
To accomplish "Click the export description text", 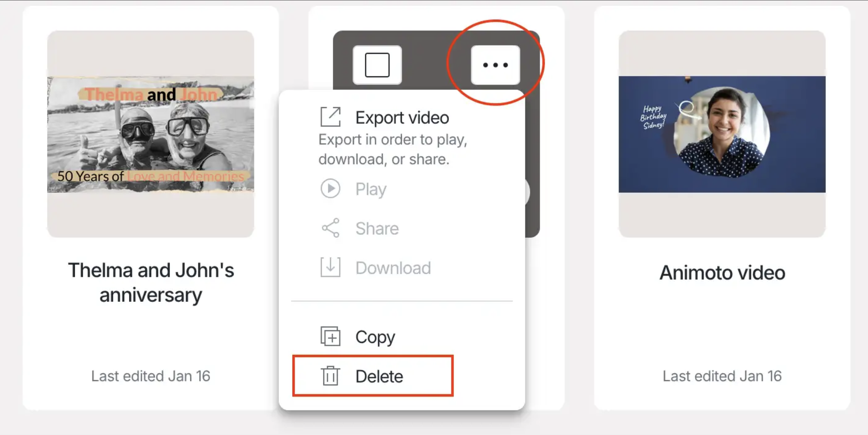I will pos(393,149).
